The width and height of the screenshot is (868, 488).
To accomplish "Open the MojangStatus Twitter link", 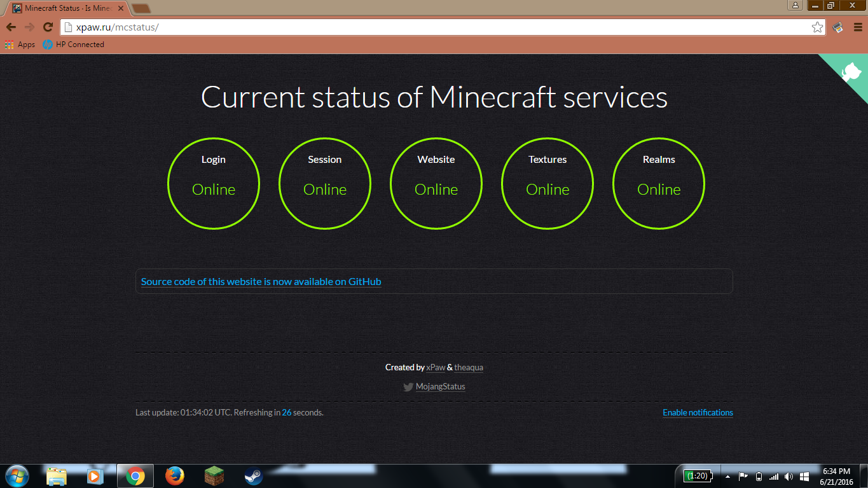I will pyautogui.click(x=440, y=387).
